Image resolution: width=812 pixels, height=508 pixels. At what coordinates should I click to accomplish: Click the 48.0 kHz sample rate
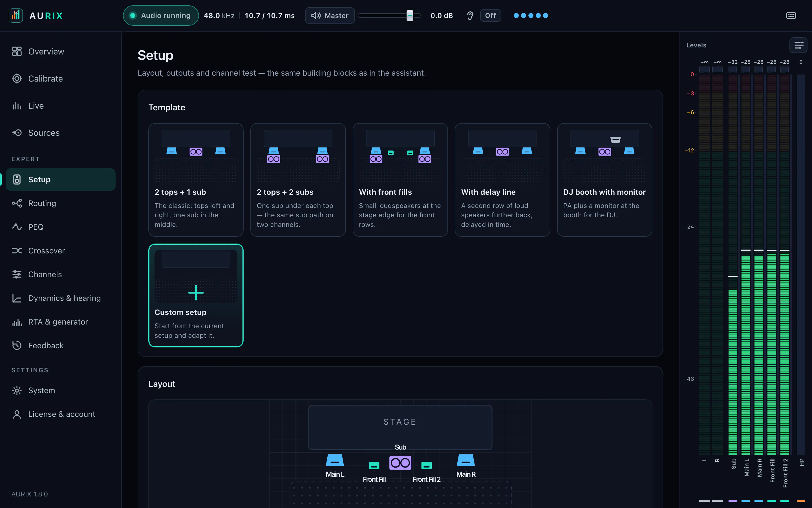click(219, 16)
